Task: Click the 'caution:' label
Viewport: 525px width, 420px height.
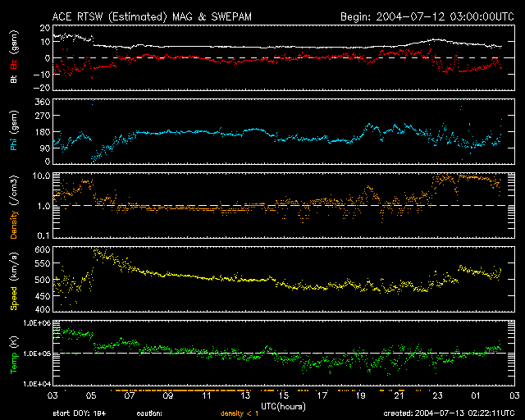Action: [149, 413]
